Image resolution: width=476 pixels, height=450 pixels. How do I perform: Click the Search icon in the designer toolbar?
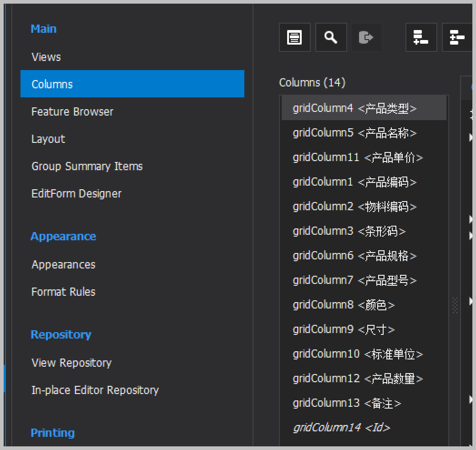click(331, 37)
